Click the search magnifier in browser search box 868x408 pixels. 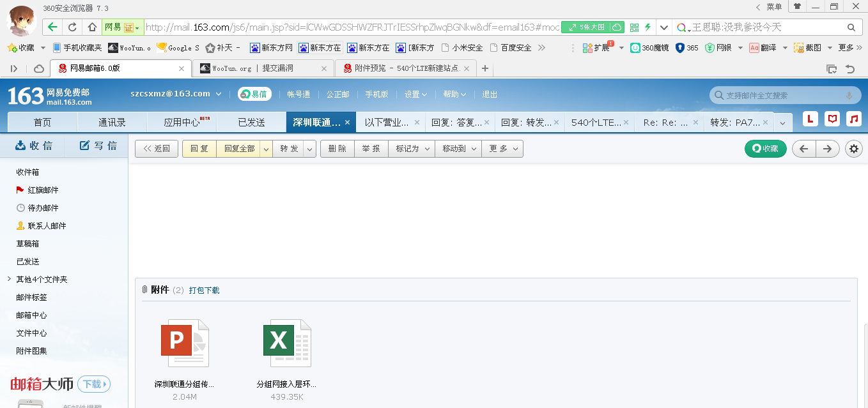(x=851, y=27)
